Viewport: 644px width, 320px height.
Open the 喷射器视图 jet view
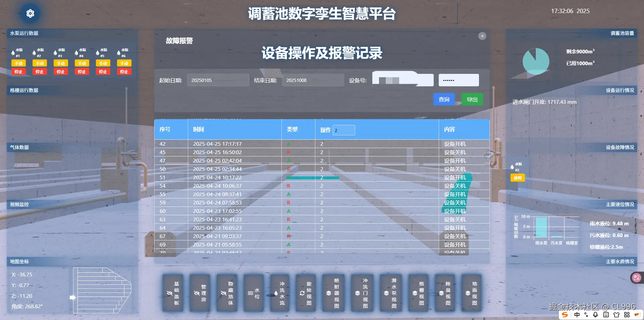334,293
